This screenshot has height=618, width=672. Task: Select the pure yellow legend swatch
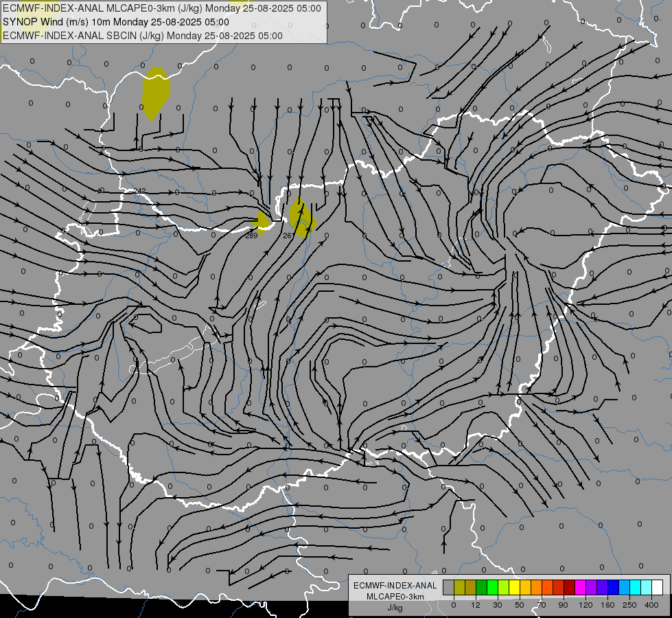pyautogui.click(x=515, y=588)
